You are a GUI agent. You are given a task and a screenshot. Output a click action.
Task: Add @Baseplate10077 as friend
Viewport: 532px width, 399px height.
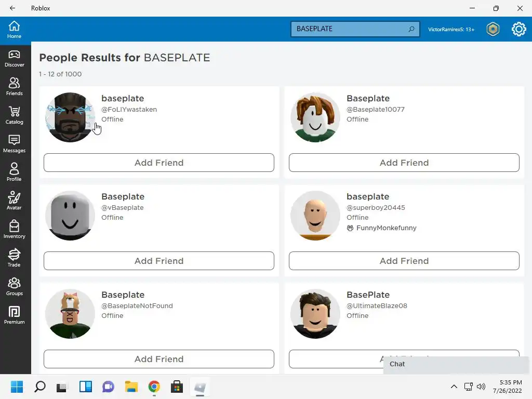pos(404,163)
